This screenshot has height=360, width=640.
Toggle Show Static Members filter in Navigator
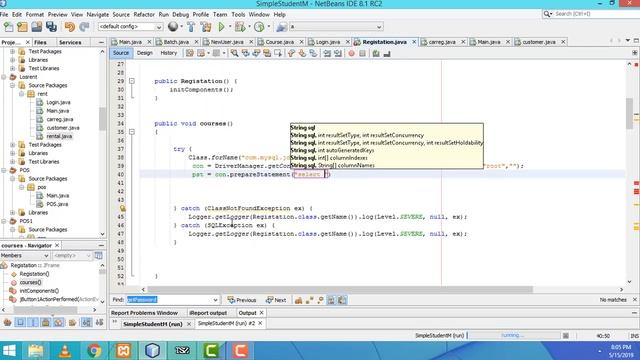point(33,322)
